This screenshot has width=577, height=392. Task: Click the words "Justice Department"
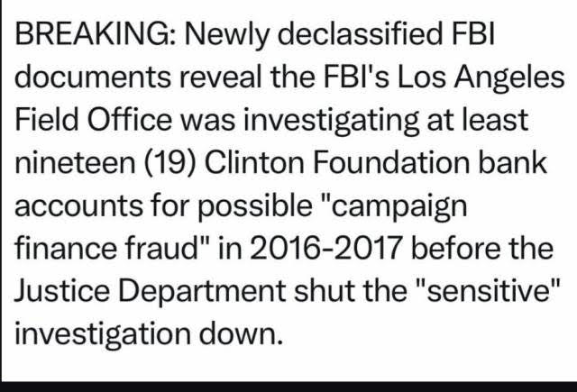[x=158, y=289]
